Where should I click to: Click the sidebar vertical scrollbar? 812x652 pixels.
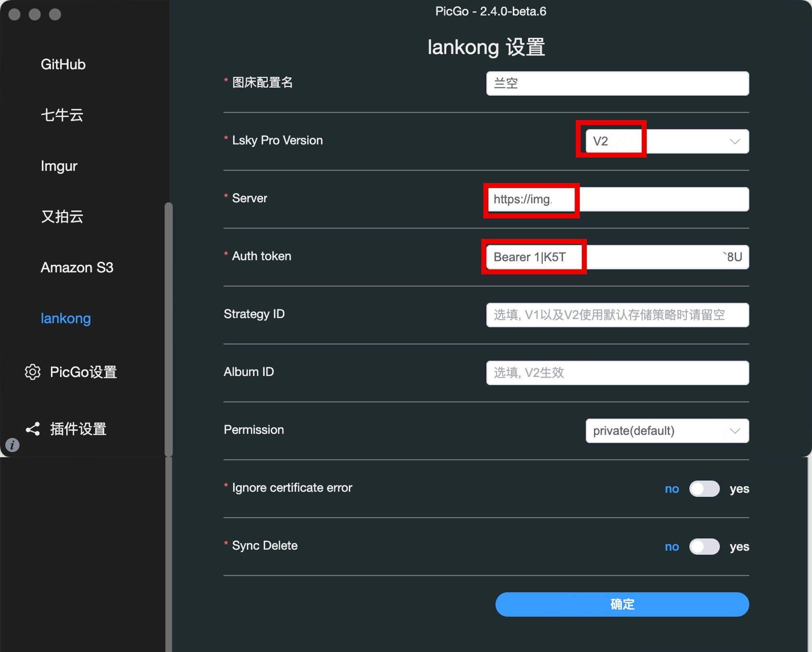coord(168,329)
